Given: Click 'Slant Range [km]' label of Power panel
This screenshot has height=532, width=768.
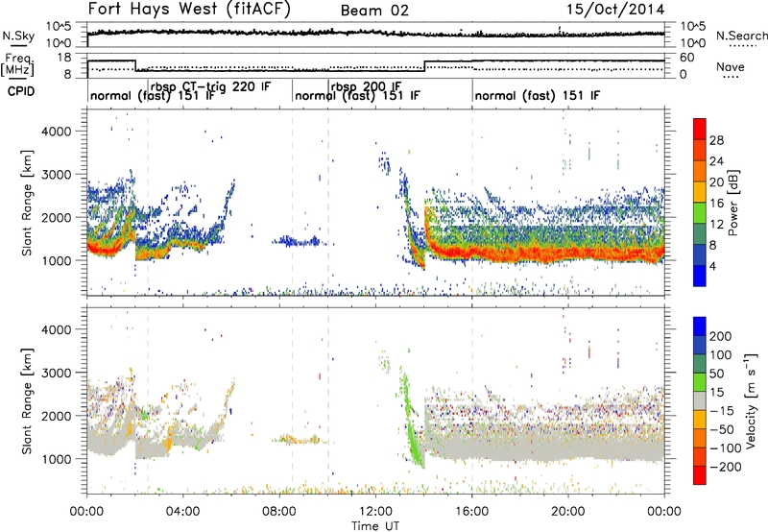Looking at the screenshot, I should click(x=27, y=203).
